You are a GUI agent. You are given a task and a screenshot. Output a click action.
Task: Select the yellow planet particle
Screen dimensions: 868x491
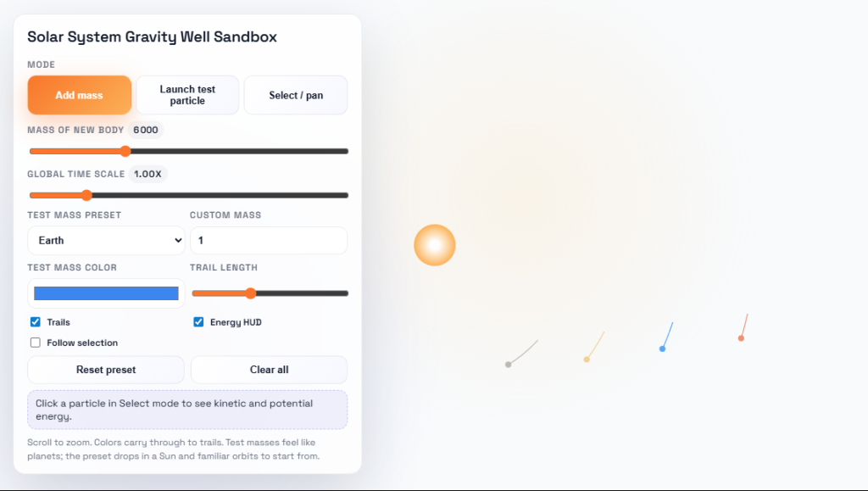click(587, 360)
